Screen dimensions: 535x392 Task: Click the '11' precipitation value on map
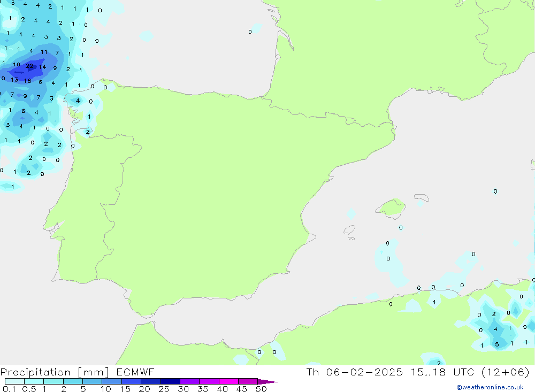click(x=44, y=52)
